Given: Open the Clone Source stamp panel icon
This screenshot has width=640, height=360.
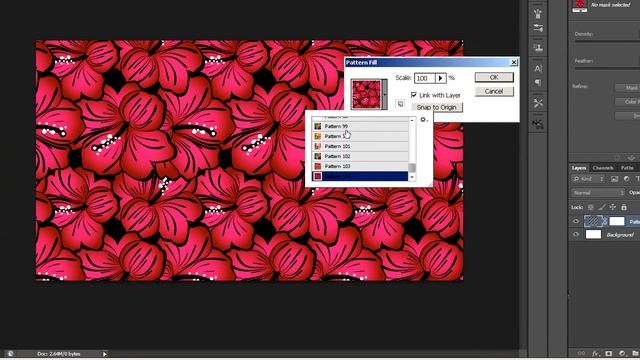Looking at the screenshot, I should pyautogui.click(x=538, y=48).
